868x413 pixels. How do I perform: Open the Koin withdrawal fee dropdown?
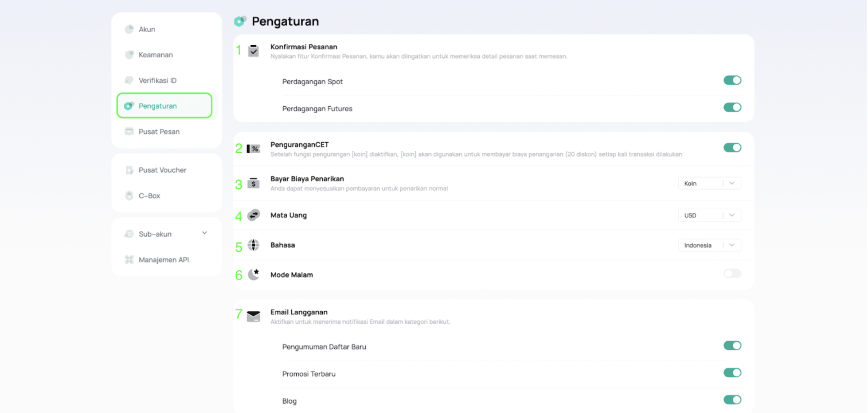pos(709,183)
